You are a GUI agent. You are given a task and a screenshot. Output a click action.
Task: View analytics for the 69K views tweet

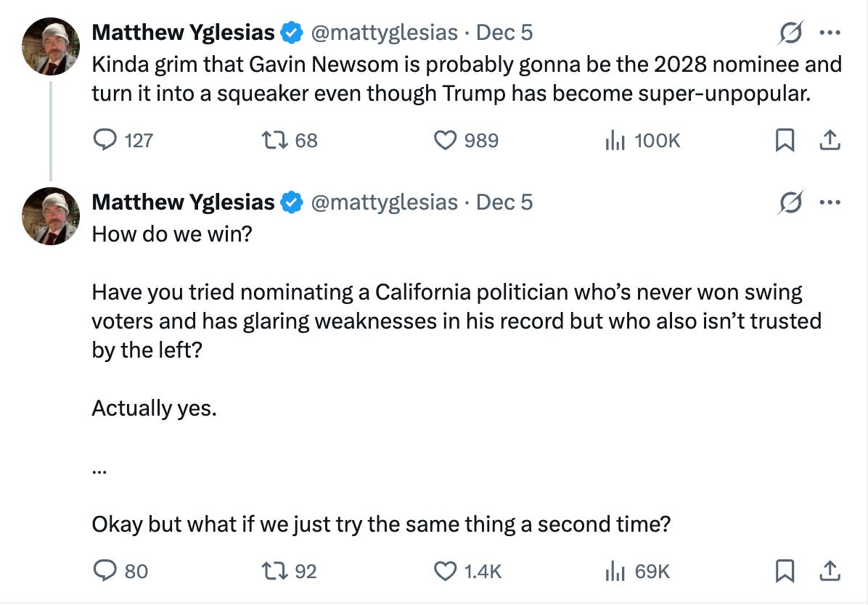coord(615,571)
